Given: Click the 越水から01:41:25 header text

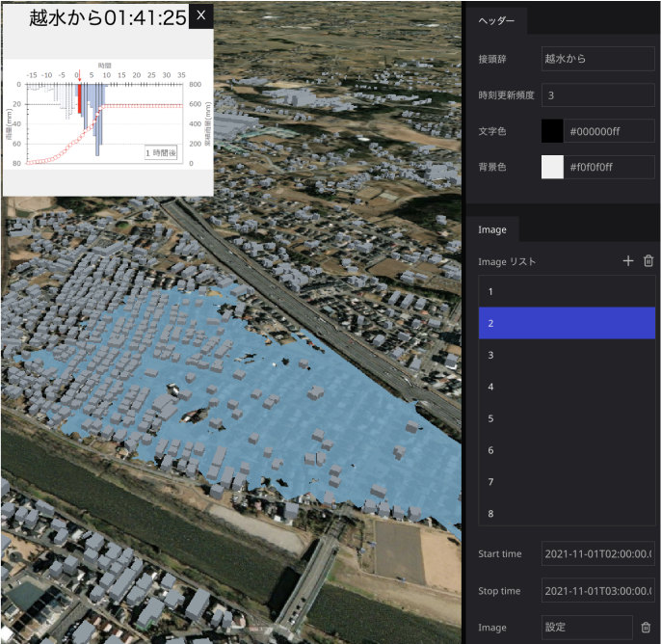Looking at the screenshot, I should point(108,17).
